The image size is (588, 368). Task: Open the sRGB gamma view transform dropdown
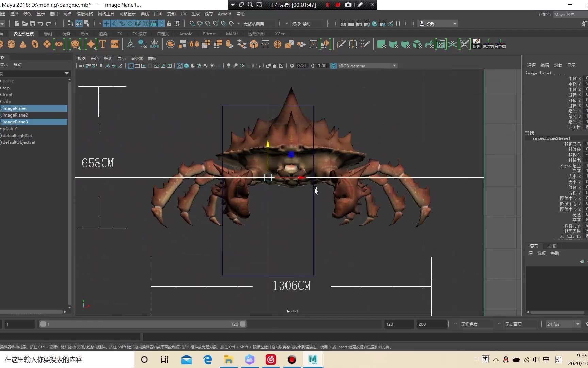point(394,66)
